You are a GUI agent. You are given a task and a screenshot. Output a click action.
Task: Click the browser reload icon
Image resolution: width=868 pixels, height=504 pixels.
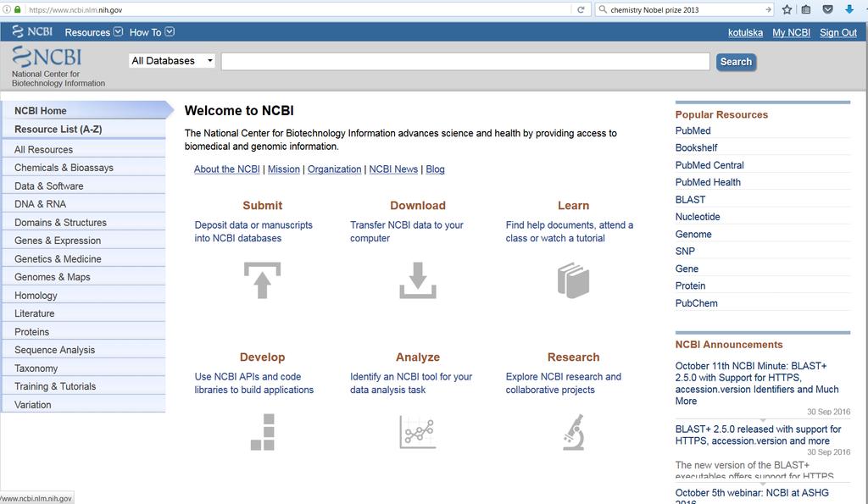pyautogui.click(x=581, y=9)
